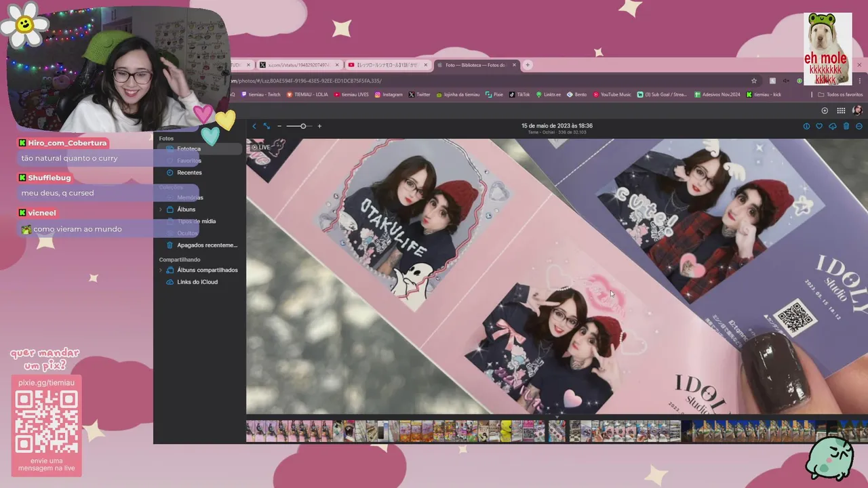Screen dimensions: 868x488
Task: Click the zoom out minus icon
Action: tap(279, 126)
